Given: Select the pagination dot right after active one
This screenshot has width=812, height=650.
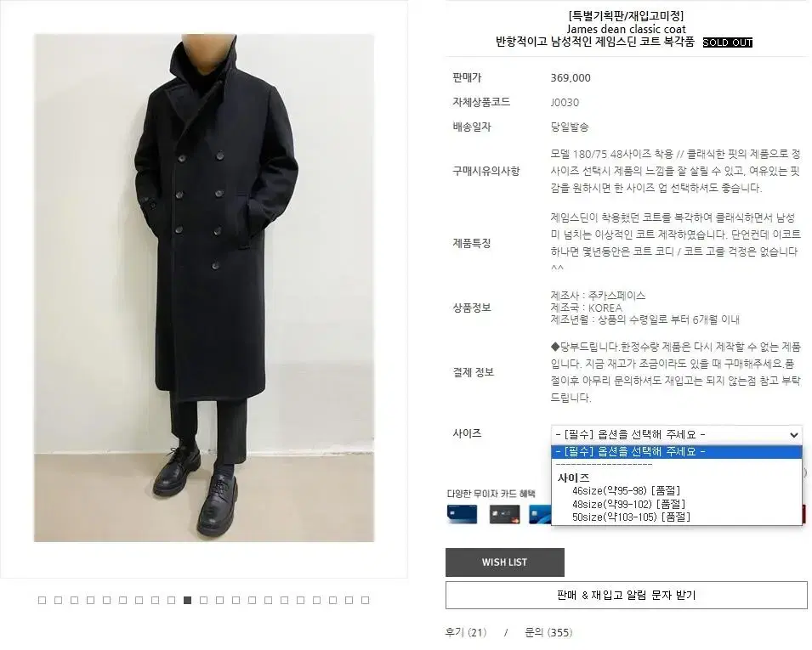Looking at the screenshot, I should [x=203, y=601].
